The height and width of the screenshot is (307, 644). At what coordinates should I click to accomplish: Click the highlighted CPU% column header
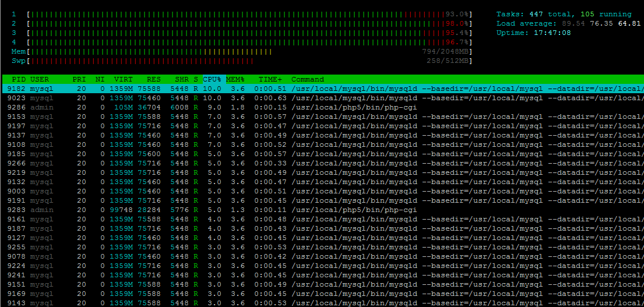pos(212,79)
